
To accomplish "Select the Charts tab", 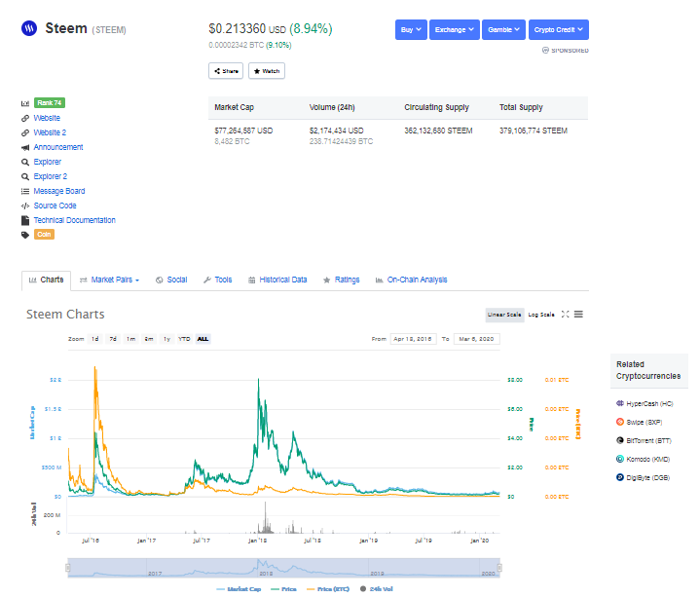I will [47, 280].
